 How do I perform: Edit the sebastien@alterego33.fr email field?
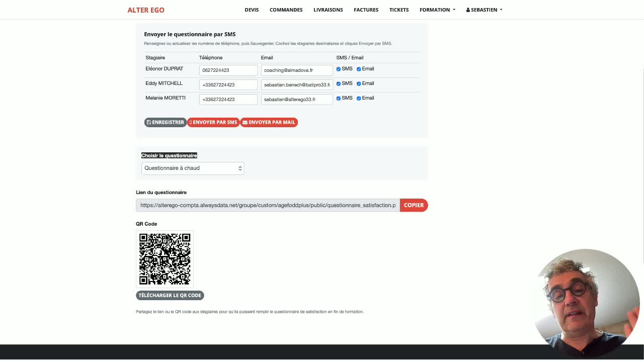(297, 100)
